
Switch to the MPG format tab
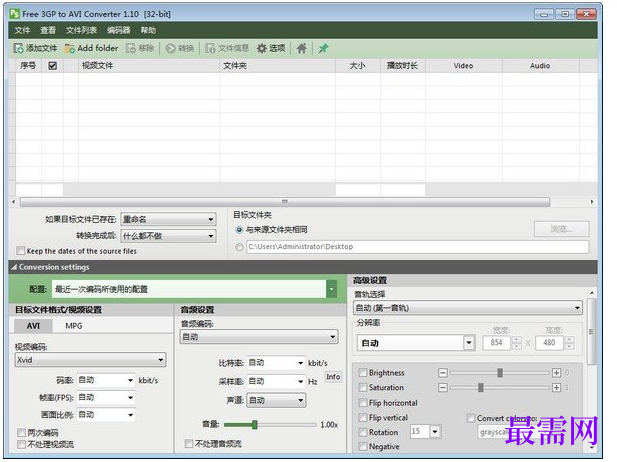[x=74, y=326]
